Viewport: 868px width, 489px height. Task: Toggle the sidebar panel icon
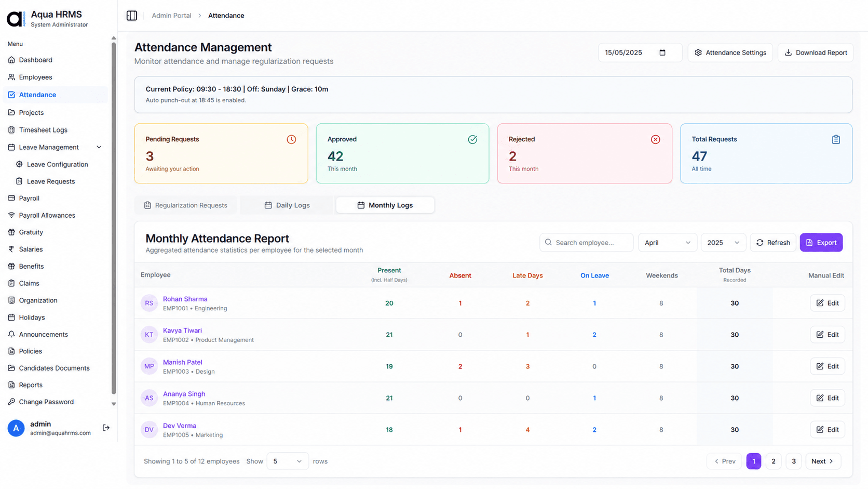pos(132,16)
